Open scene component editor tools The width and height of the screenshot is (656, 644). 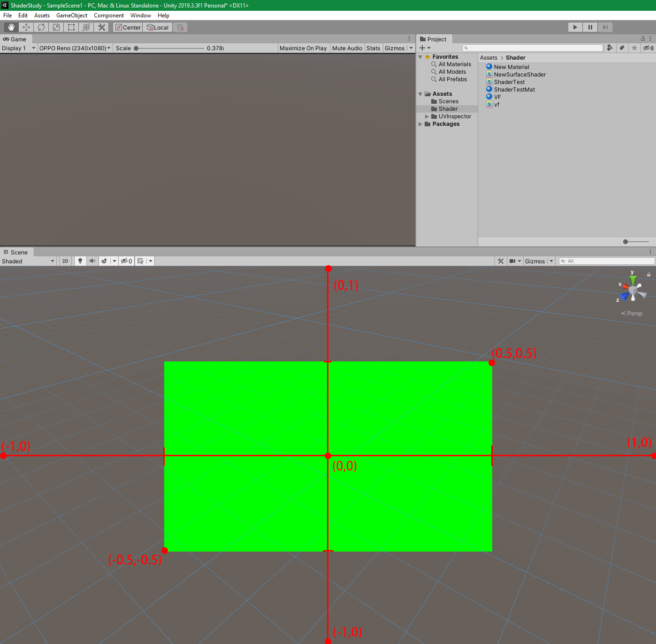(x=501, y=261)
